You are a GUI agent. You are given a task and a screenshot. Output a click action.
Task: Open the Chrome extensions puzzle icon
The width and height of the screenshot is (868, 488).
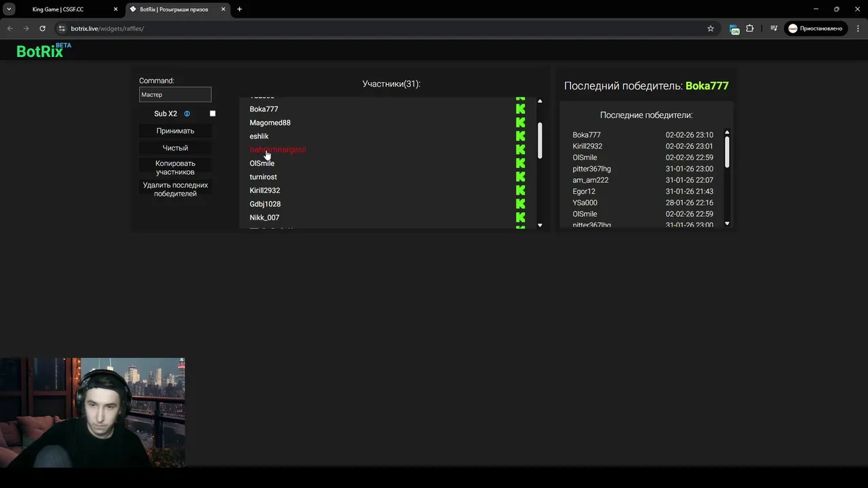pyautogui.click(x=749, y=28)
